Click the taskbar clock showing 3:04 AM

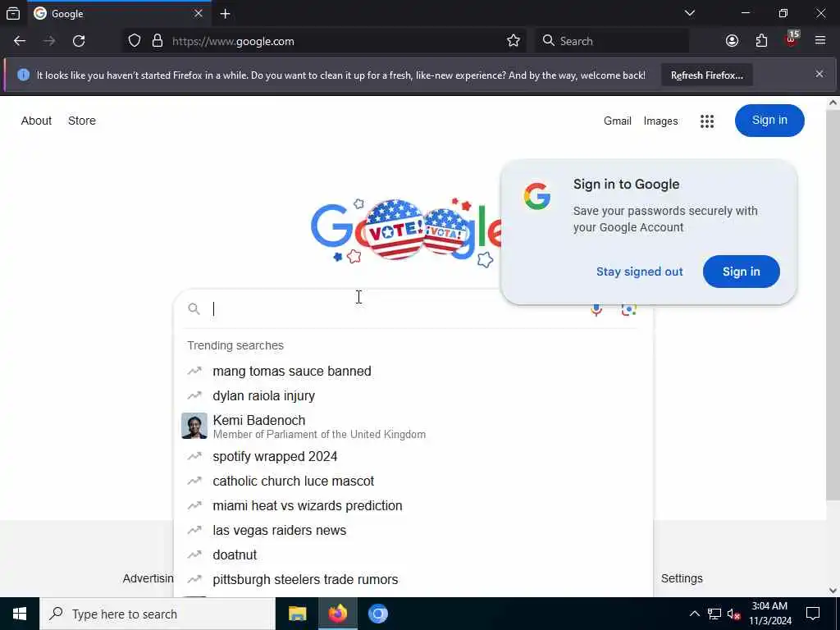click(x=769, y=614)
